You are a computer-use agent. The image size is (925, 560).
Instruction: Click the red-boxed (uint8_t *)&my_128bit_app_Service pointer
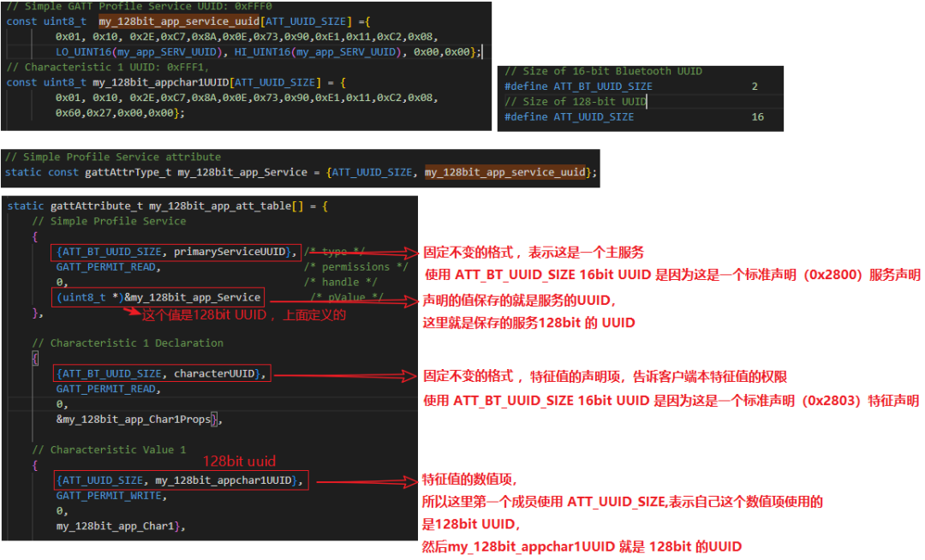(158, 298)
